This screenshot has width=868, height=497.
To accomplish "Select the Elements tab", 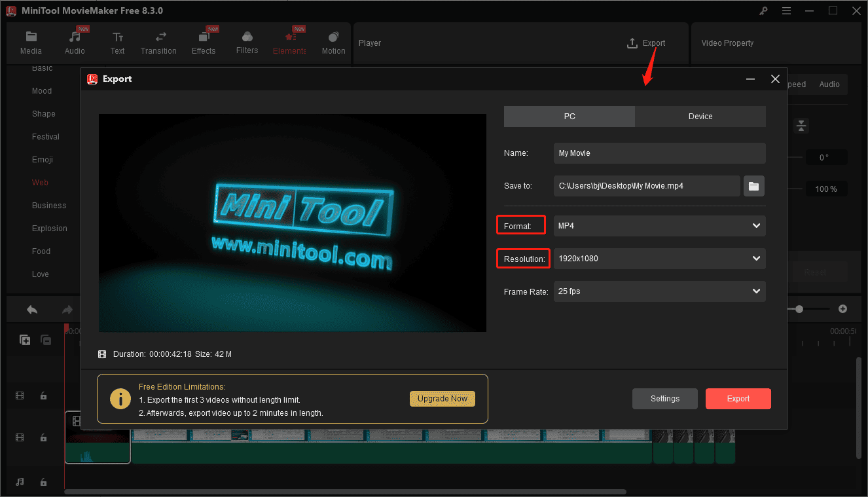I will 290,43.
